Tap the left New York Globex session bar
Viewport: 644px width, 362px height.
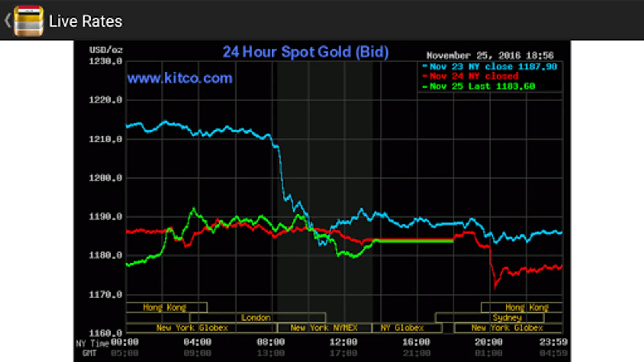202,328
